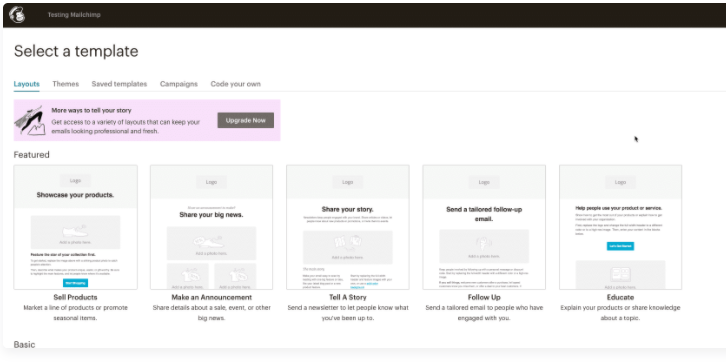Click the 'Featured' section heading
This screenshot has width=726, height=362.
[x=31, y=155]
